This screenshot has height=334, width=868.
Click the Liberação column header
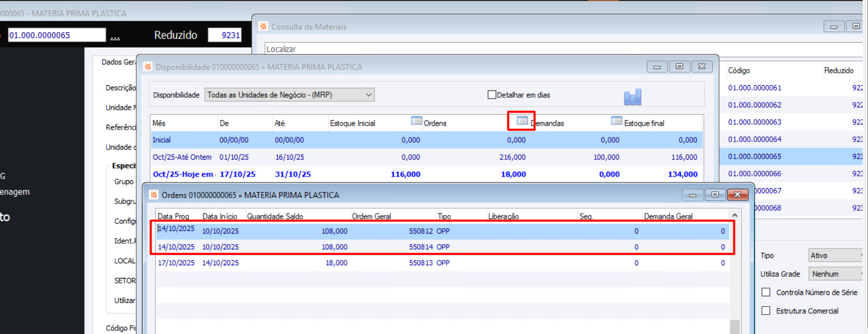pos(504,216)
